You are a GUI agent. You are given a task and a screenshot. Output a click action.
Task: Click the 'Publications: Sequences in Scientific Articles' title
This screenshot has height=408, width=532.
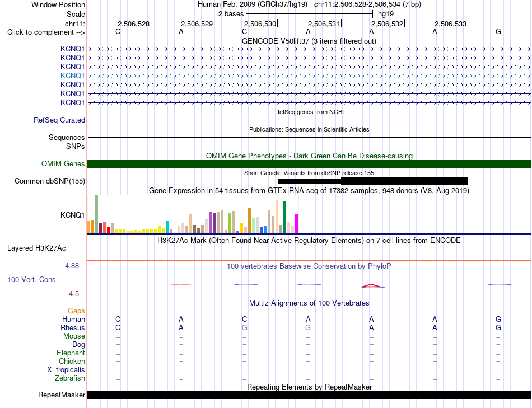309,129
